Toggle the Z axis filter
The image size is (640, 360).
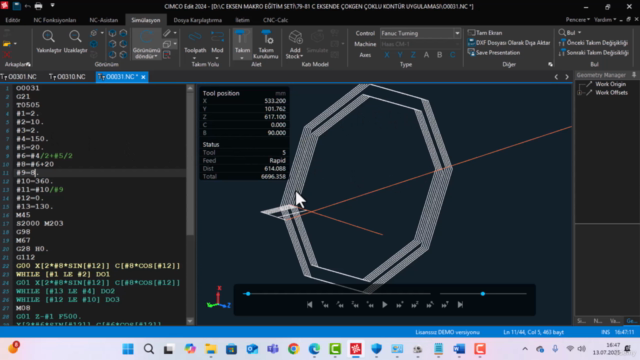(x=413, y=55)
